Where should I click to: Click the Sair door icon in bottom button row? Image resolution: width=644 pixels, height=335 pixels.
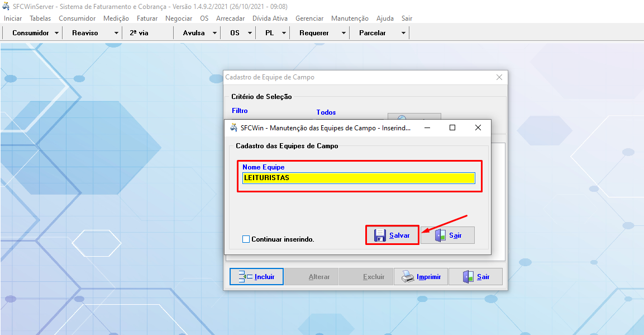tap(468, 277)
